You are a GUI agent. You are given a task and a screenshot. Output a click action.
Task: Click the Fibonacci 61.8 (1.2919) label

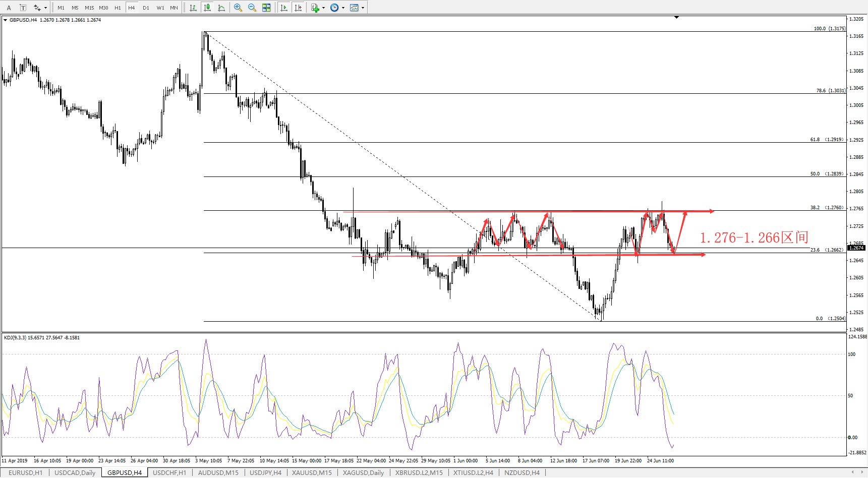[x=827, y=140]
